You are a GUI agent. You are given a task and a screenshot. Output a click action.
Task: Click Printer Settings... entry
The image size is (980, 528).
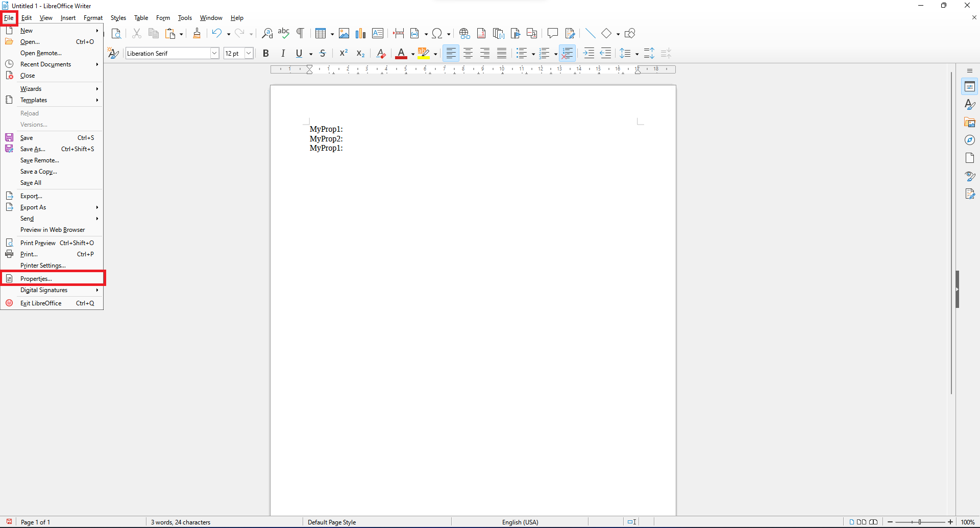coord(52,266)
